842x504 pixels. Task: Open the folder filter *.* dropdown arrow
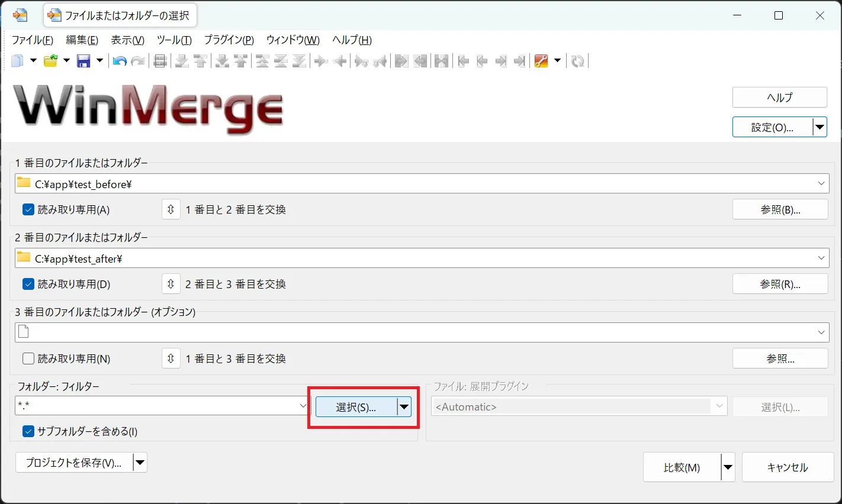click(x=303, y=406)
